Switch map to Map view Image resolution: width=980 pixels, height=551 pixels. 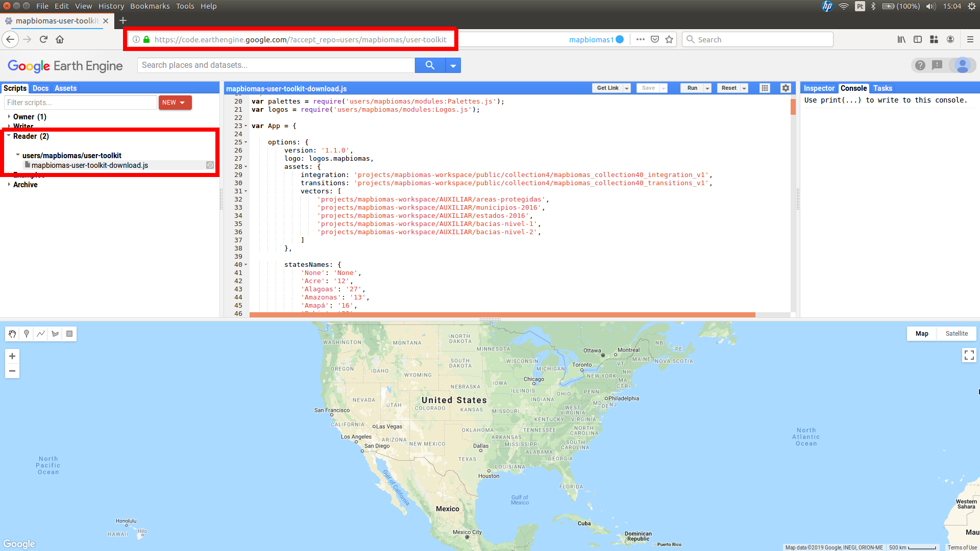coord(922,334)
